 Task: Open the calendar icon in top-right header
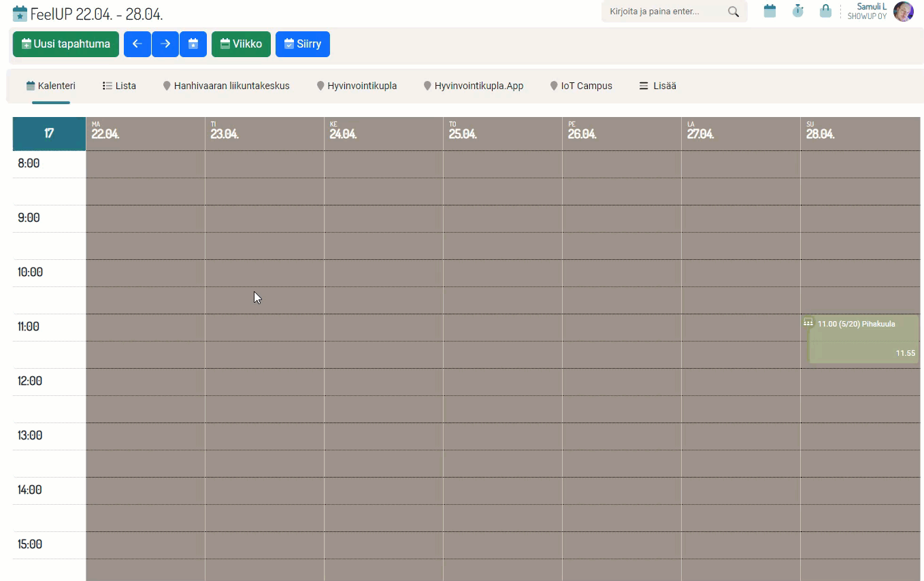[770, 12]
